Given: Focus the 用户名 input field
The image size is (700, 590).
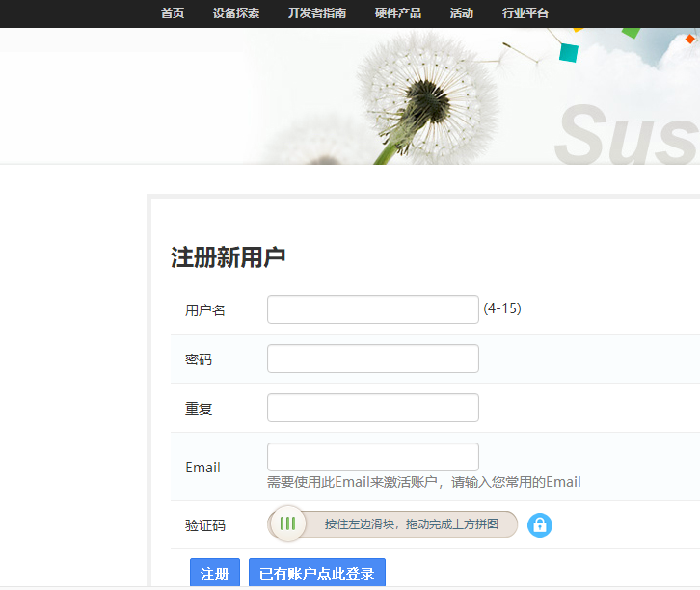Looking at the screenshot, I should (x=373, y=309).
